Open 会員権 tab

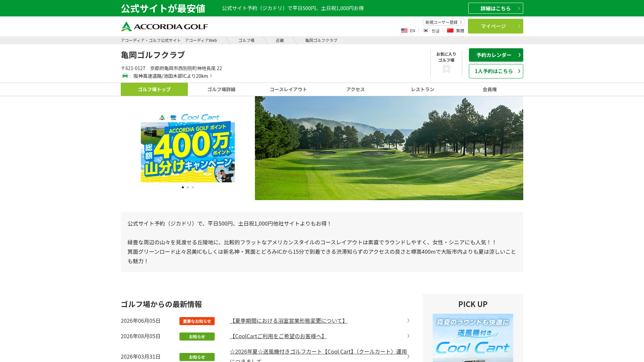tap(490, 89)
